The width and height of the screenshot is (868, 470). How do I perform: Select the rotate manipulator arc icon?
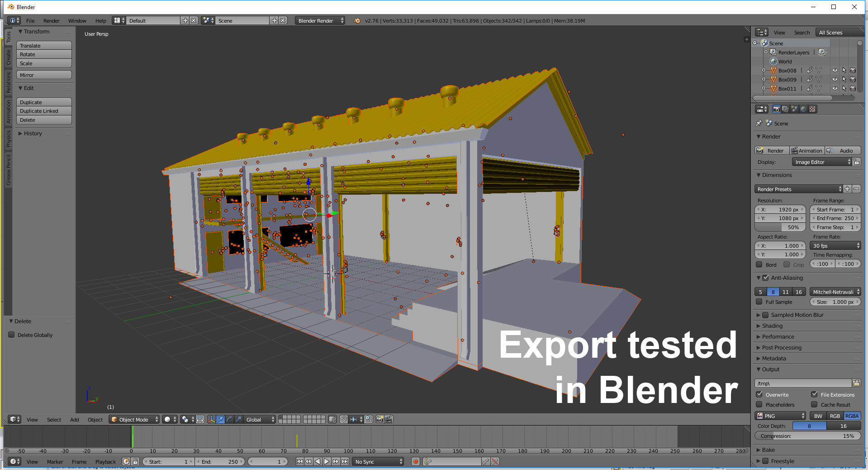tap(229, 419)
